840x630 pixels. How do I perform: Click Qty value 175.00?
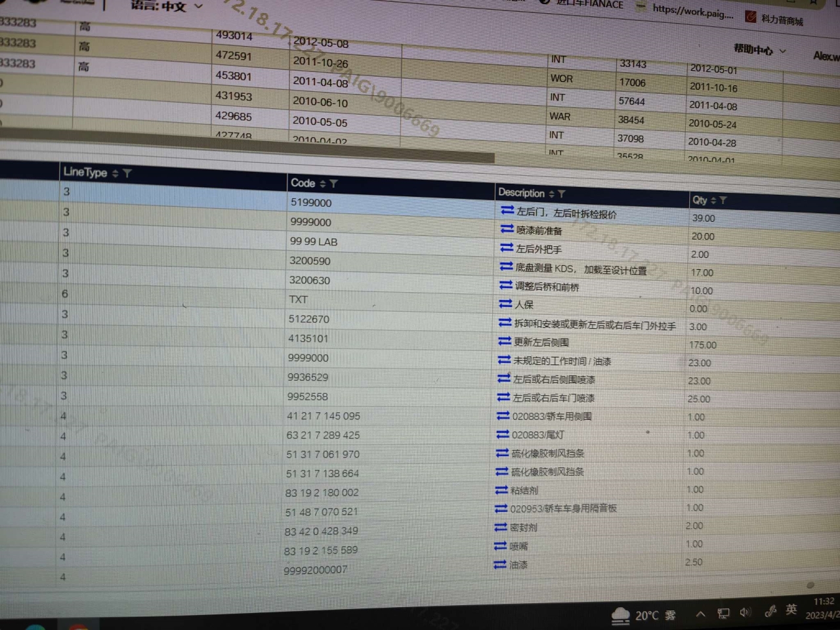703,345
